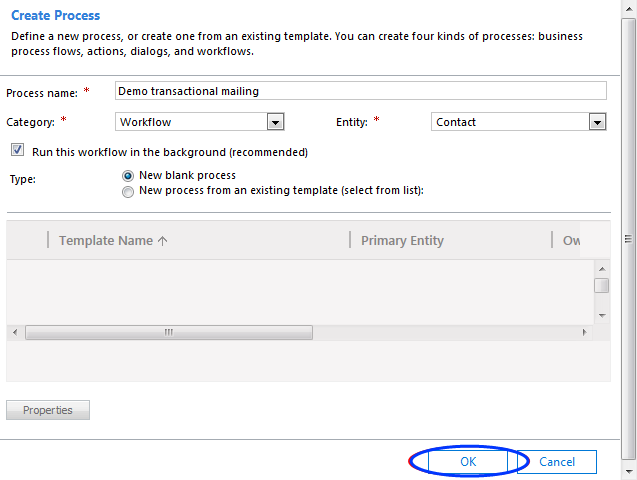This screenshot has width=637, height=480.
Task: Click the horizontal scrollbar thumb in template list
Action: [x=168, y=332]
